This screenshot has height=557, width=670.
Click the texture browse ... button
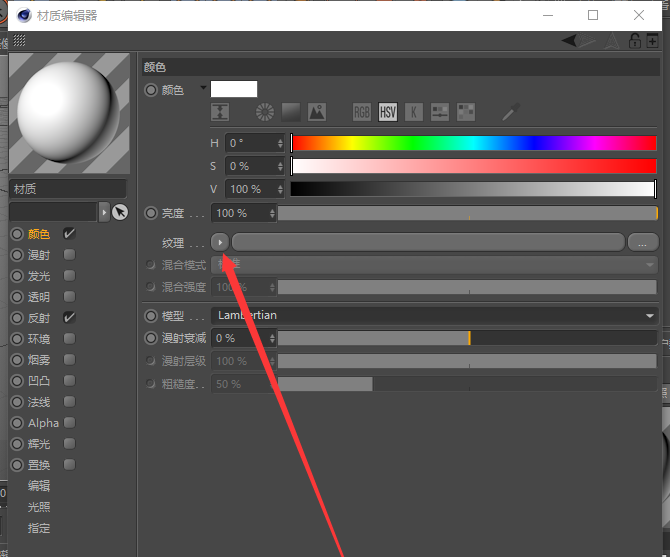[x=643, y=242]
